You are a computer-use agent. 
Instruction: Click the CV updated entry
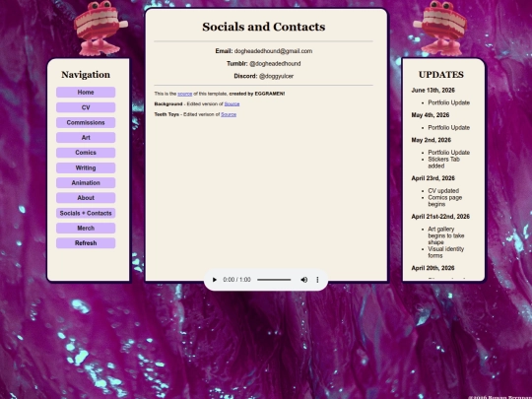click(443, 191)
